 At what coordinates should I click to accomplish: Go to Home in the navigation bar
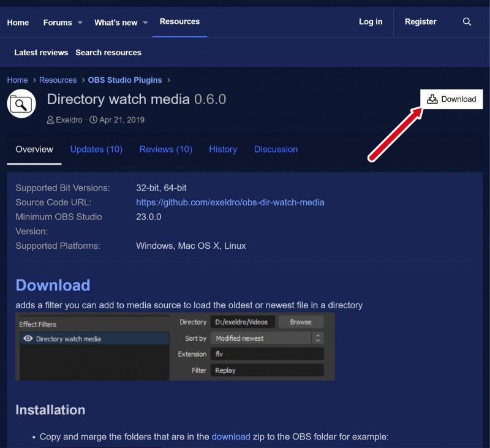(x=18, y=23)
